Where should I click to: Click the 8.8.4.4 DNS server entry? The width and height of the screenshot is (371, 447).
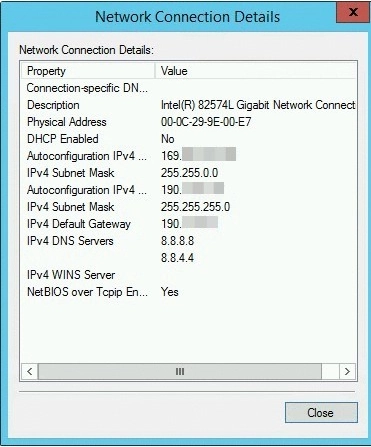tap(177, 258)
